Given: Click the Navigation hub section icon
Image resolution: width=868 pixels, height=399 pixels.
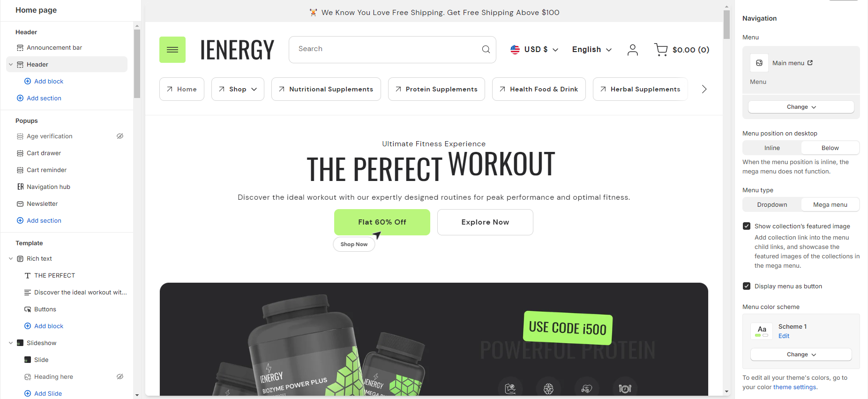Looking at the screenshot, I should click(x=20, y=187).
